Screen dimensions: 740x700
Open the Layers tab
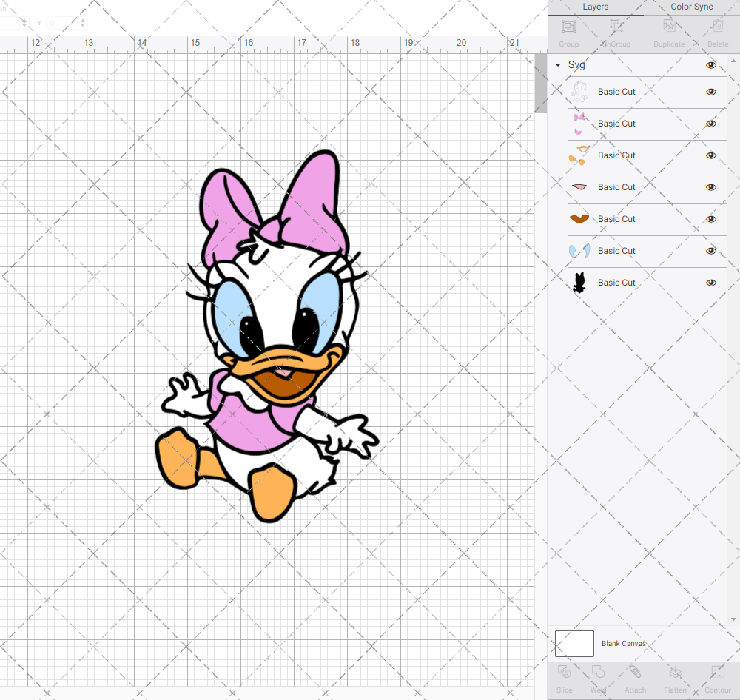tap(596, 7)
